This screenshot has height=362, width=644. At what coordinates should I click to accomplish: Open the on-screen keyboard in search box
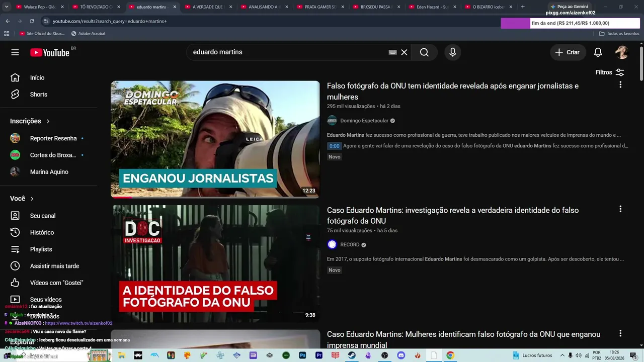[x=393, y=52]
